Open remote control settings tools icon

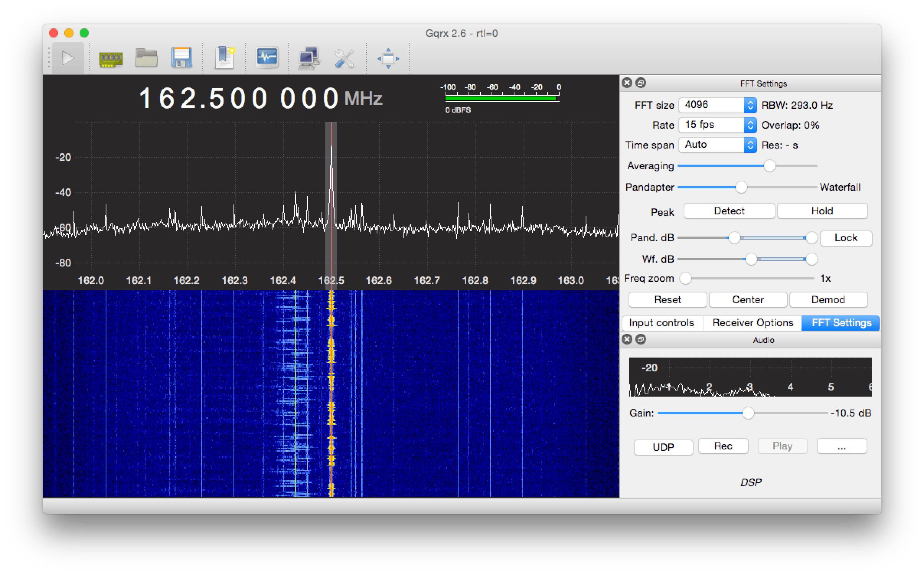point(344,59)
